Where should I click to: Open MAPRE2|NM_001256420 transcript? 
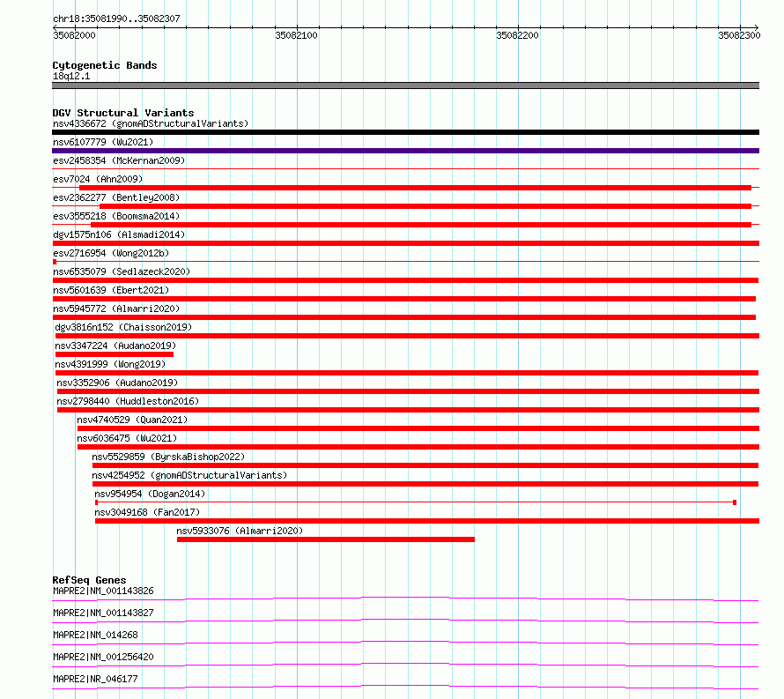click(103, 657)
